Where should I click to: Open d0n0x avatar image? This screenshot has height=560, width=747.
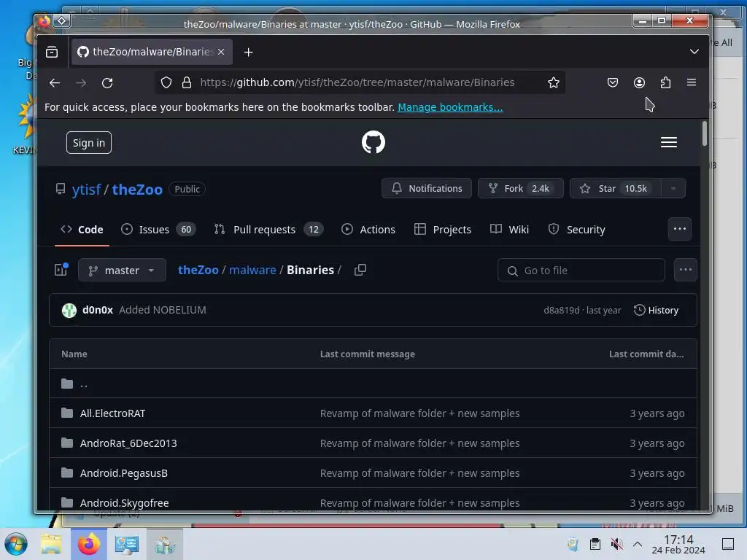point(69,311)
